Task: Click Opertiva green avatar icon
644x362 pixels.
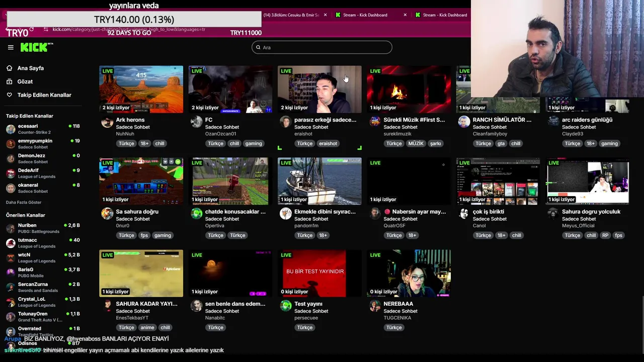Action: click(196, 214)
